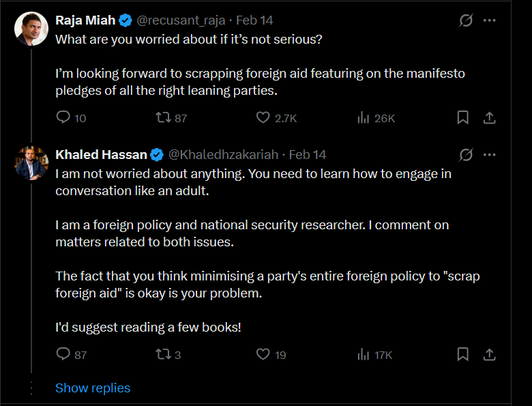
Task: Reply to Raja Miah's tweet
Action: click(x=63, y=117)
